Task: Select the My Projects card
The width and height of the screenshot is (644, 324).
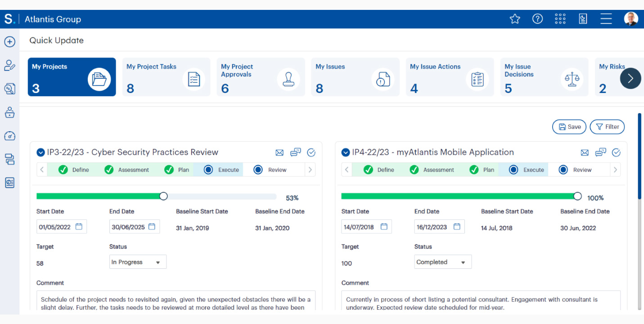Action: click(x=72, y=77)
